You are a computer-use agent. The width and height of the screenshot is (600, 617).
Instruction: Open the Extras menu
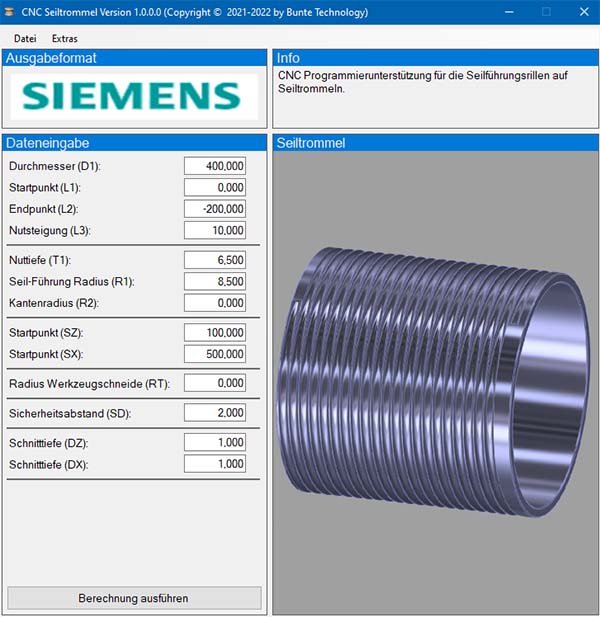coord(65,39)
